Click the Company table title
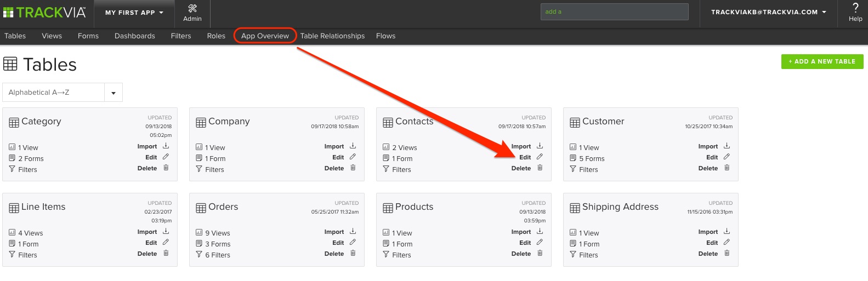868x281 pixels. (229, 122)
